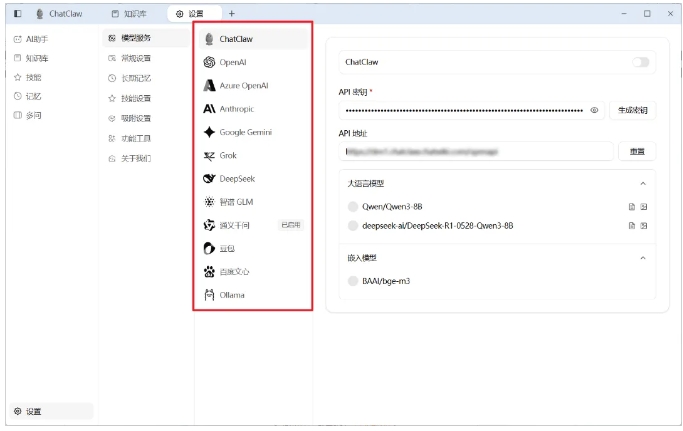Select the Azure OpenAI icon
Viewport: 683px width, 431px height.
[209, 85]
